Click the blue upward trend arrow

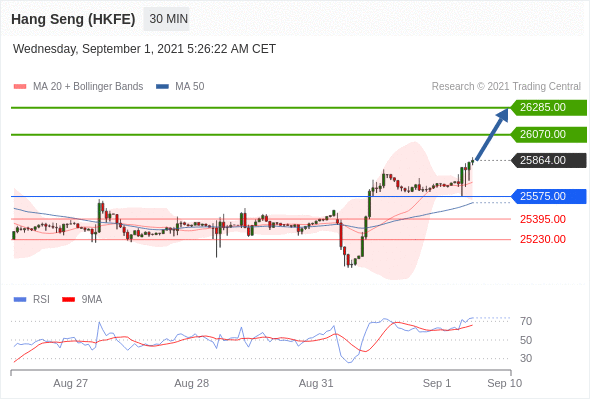[492, 134]
